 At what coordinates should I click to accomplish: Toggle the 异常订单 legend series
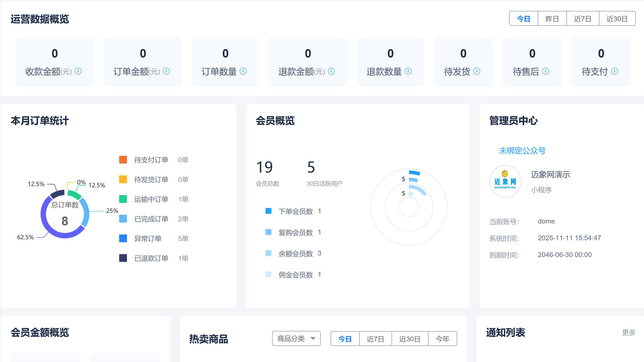coord(148,239)
